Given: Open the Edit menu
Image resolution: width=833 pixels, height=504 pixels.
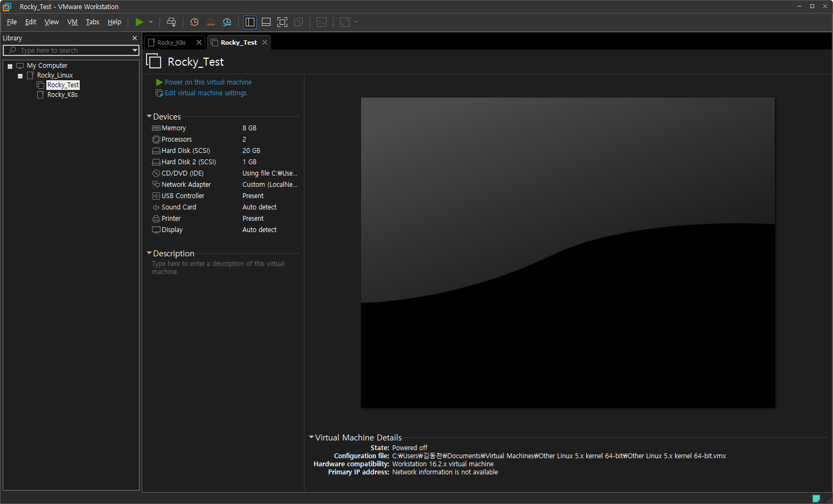Looking at the screenshot, I should click(x=31, y=22).
